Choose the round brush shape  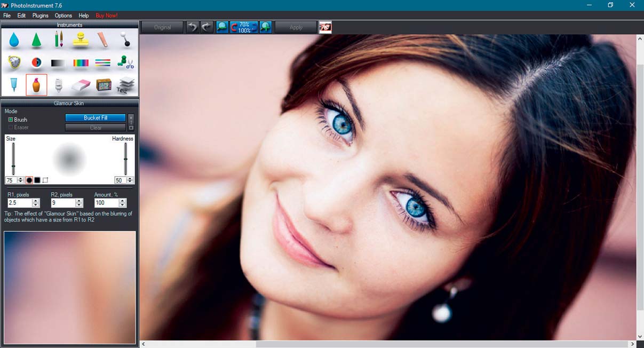click(29, 180)
